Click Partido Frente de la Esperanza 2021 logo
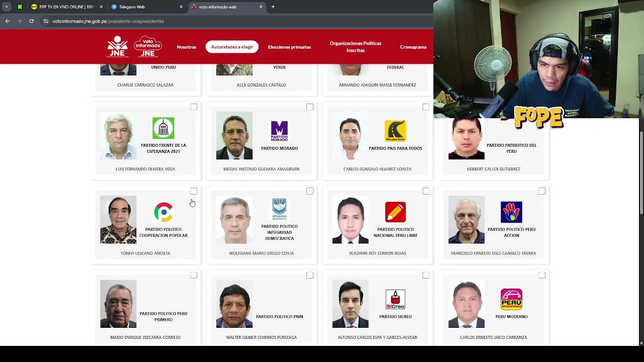The width and height of the screenshot is (644, 362). (163, 128)
